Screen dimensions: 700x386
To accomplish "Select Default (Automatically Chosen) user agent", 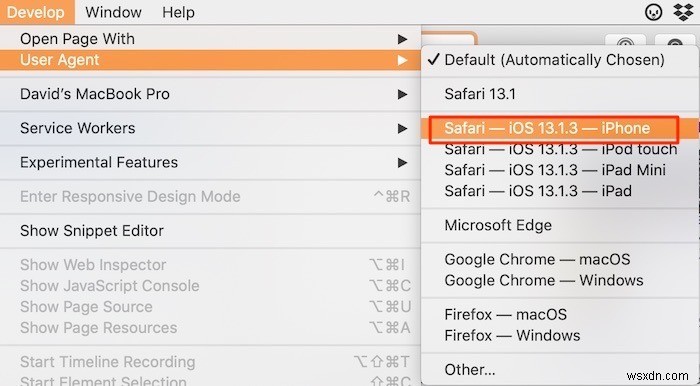I will tap(559, 60).
